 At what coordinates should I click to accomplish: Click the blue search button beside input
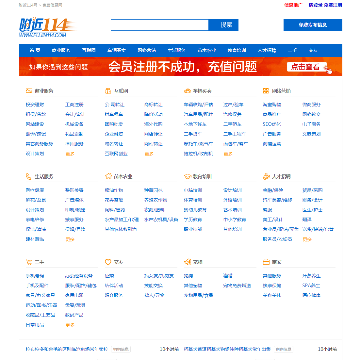point(223,25)
